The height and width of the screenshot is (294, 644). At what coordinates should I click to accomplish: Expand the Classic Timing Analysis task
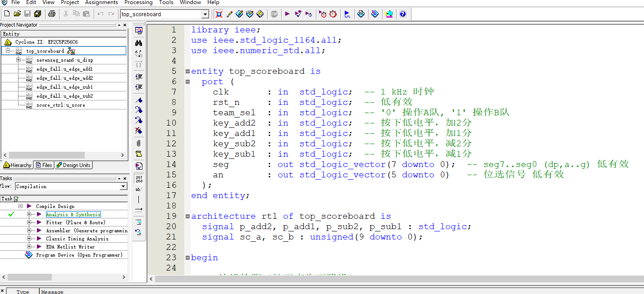[29, 239]
